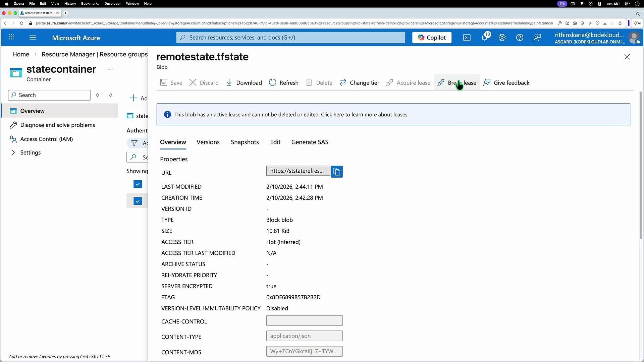Click the Wi-Fi status icon
Screen dimensions: 644x362
(582, 4)
